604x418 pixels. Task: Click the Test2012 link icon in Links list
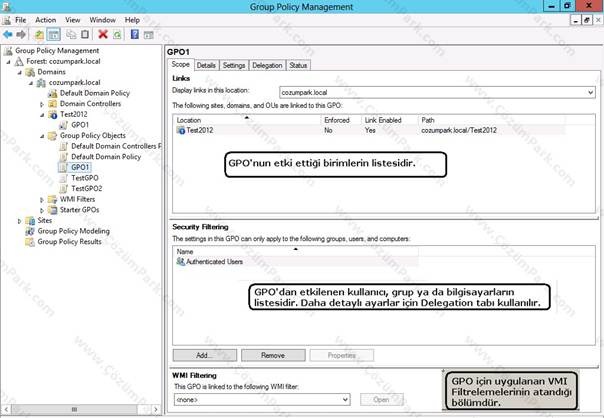pyautogui.click(x=181, y=130)
